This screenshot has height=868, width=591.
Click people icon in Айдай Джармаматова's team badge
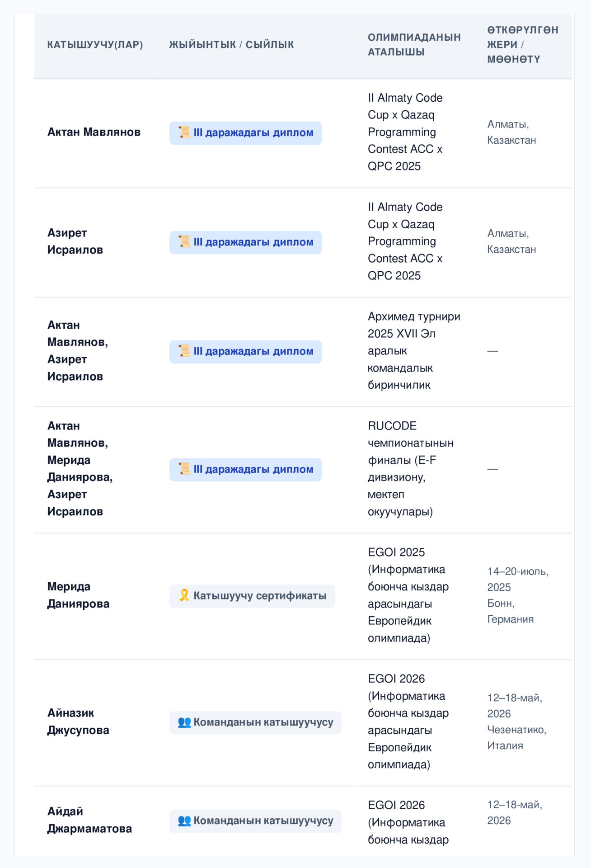tap(184, 821)
